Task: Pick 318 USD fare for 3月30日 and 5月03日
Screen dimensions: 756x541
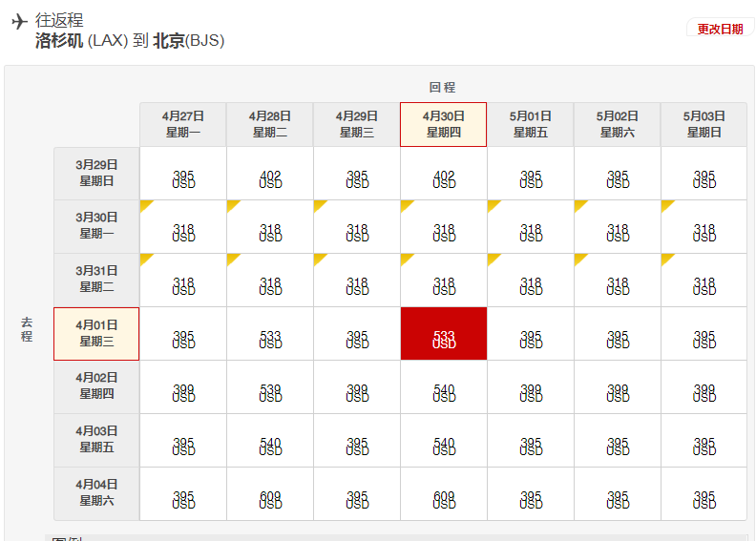Action: (703, 227)
